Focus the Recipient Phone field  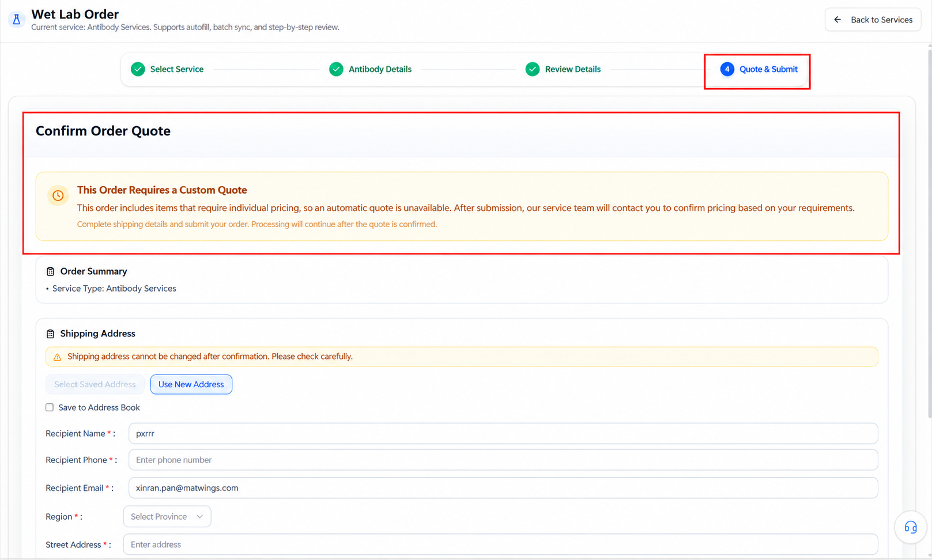tap(503, 460)
